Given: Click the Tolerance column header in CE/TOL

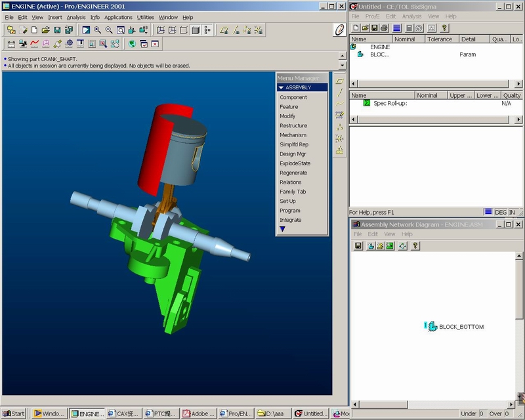Looking at the screenshot, I should [442, 39].
